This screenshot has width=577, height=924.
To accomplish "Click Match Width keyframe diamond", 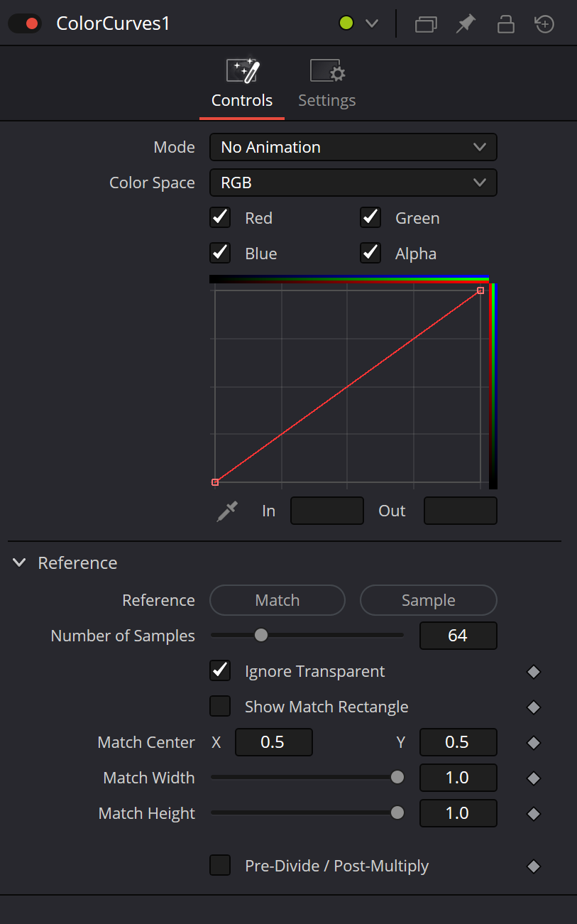I will click(534, 778).
